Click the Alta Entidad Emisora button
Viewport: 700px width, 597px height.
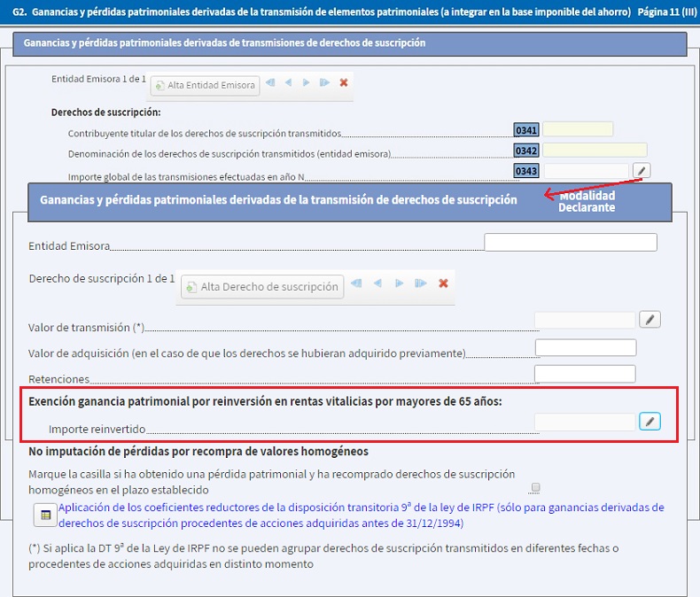click(206, 85)
